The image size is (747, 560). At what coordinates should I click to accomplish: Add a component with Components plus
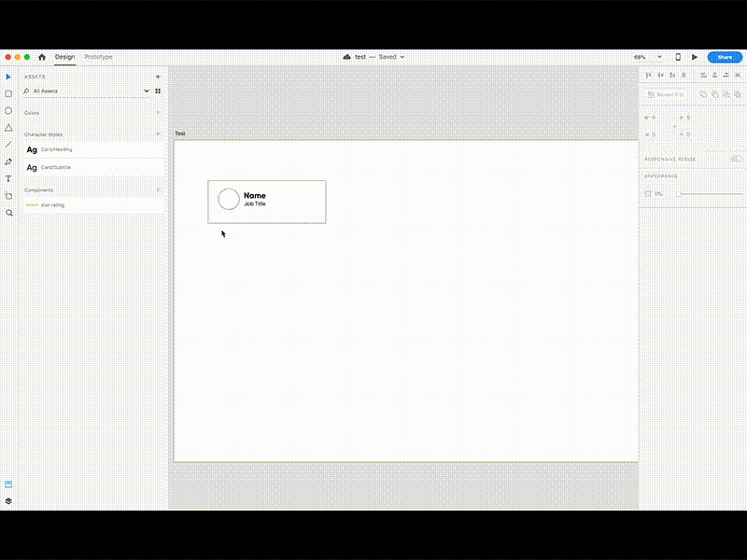[158, 189]
